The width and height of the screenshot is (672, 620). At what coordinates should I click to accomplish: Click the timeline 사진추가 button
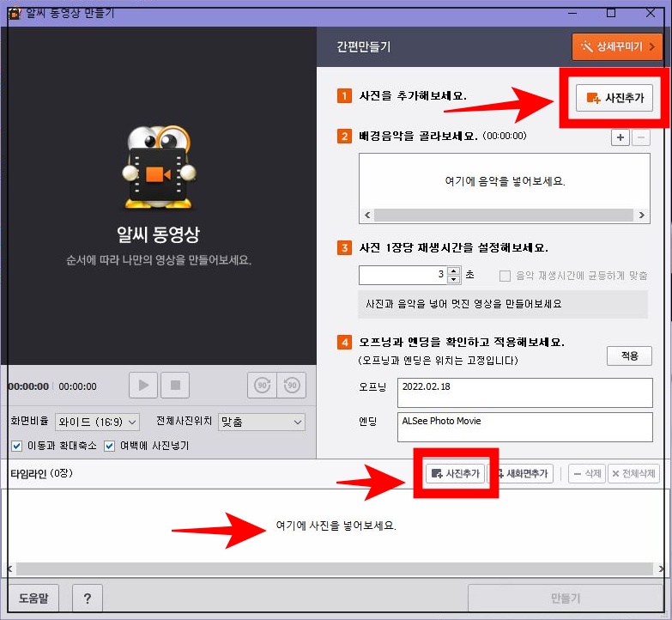[455, 473]
